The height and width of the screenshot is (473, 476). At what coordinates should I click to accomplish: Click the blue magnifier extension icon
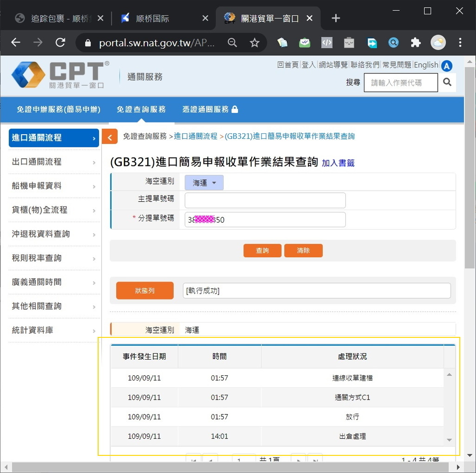tap(393, 42)
